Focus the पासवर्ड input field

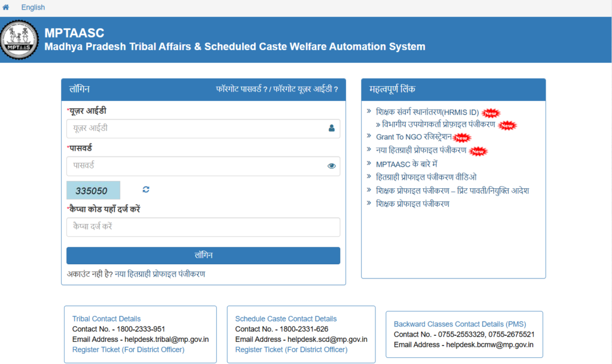click(x=203, y=166)
